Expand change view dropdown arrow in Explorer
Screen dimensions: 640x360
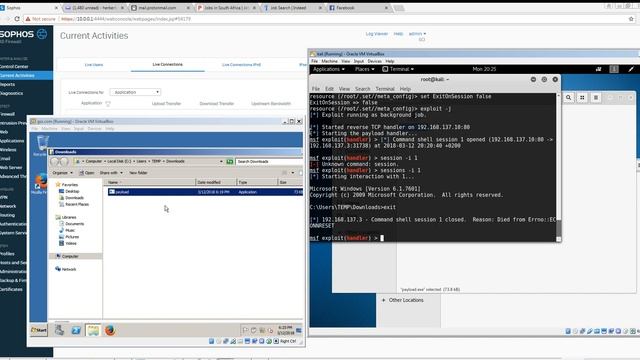pos(293,173)
